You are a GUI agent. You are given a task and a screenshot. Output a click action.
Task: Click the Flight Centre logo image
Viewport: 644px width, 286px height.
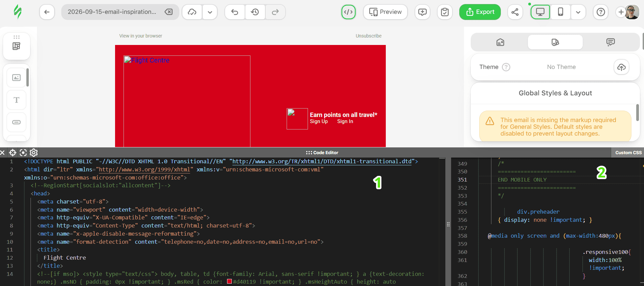(x=187, y=101)
